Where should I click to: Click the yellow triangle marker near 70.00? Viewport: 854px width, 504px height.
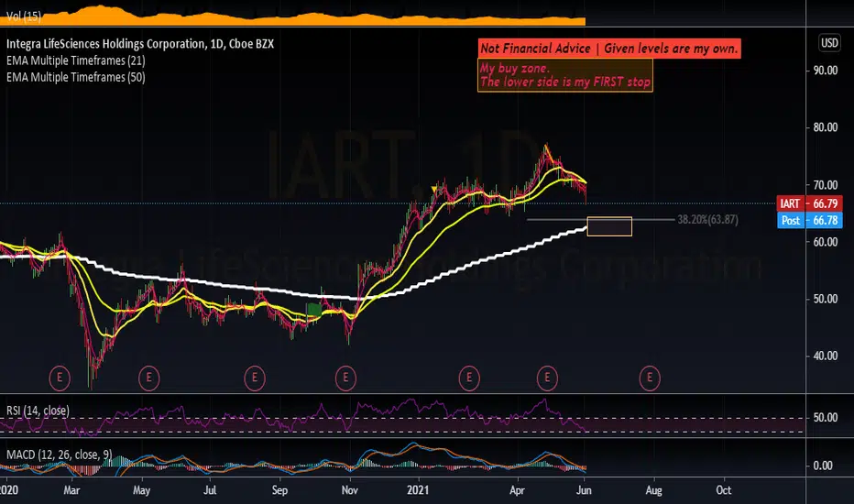pyautogui.click(x=434, y=189)
